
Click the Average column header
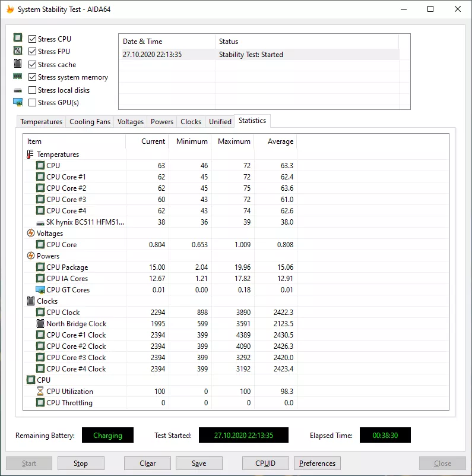[x=275, y=141]
